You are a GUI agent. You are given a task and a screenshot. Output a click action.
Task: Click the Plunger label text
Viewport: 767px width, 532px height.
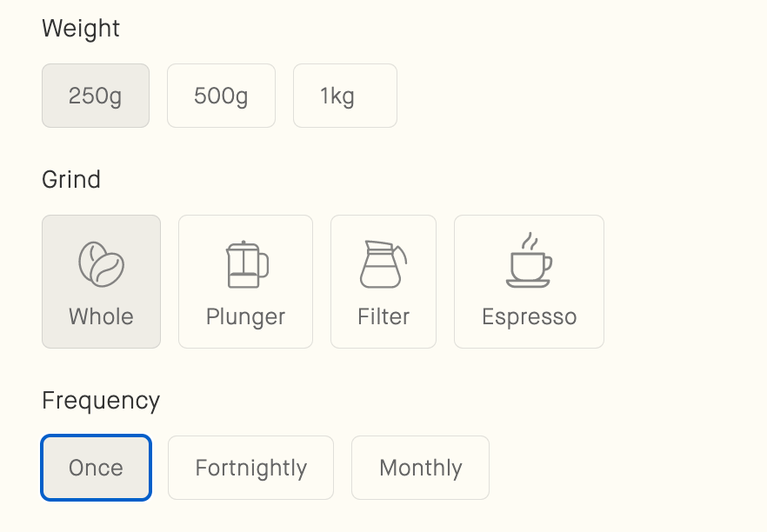pos(245,316)
